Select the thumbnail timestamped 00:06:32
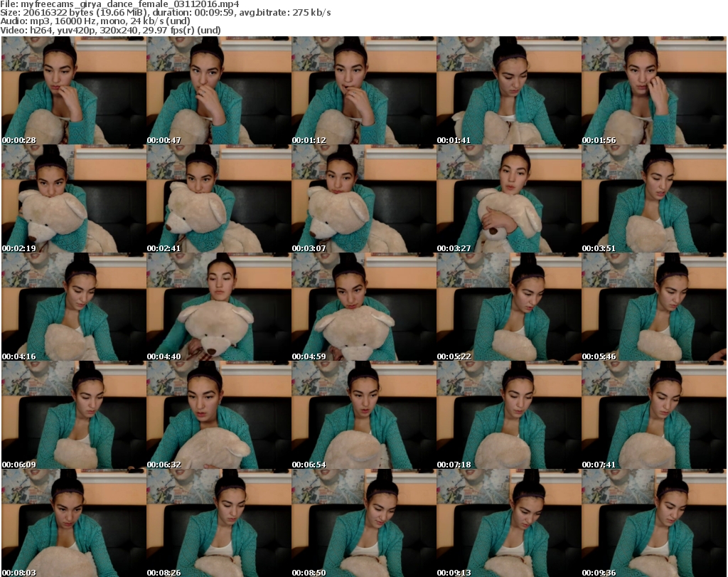 tap(219, 415)
